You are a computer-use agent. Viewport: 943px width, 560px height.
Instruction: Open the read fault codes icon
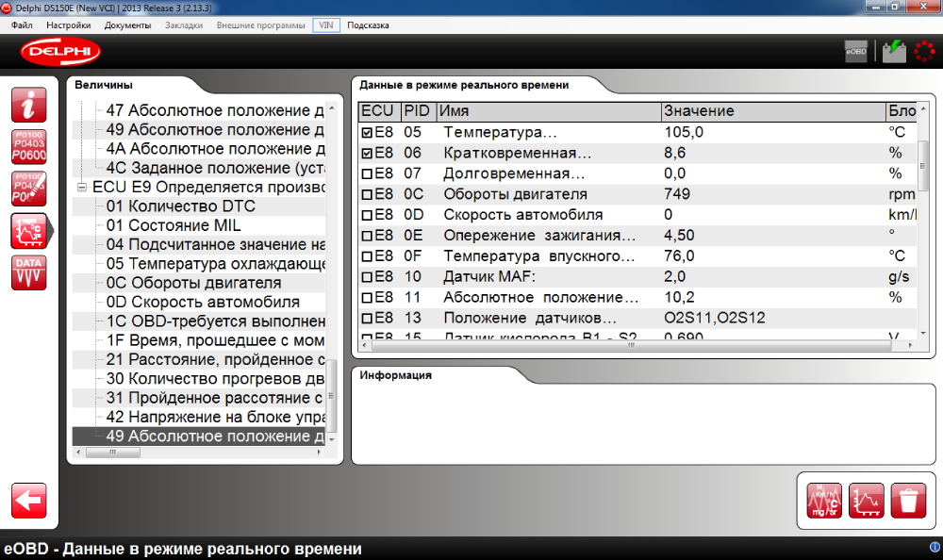tap(29, 147)
